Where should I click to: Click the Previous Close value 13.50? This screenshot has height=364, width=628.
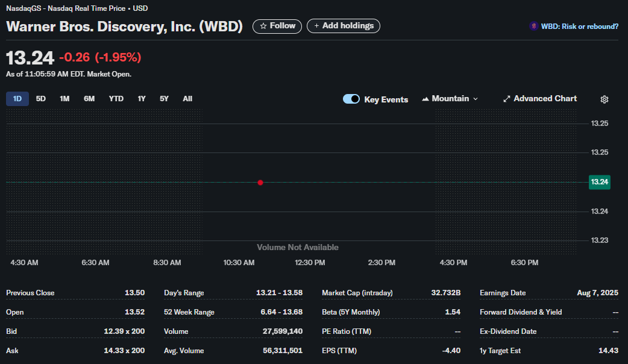[134, 293]
